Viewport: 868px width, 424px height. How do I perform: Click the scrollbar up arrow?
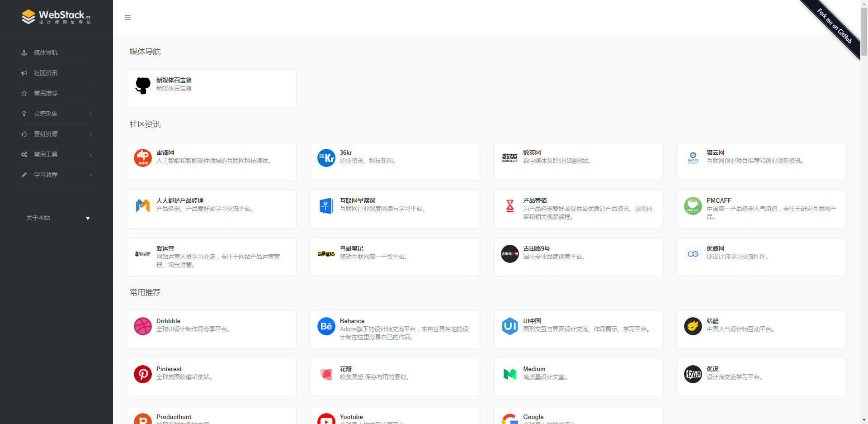point(864,4)
